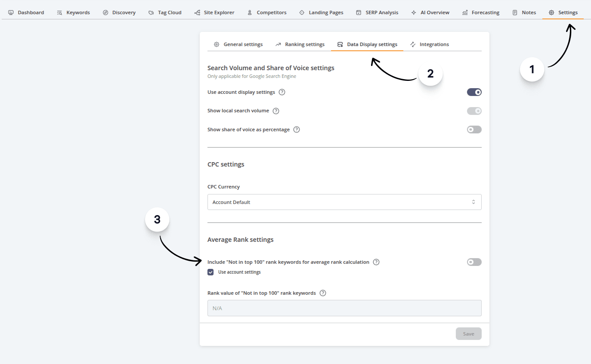Open the General settings sub-tab
The height and width of the screenshot is (364, 591).
pos(238,44)
